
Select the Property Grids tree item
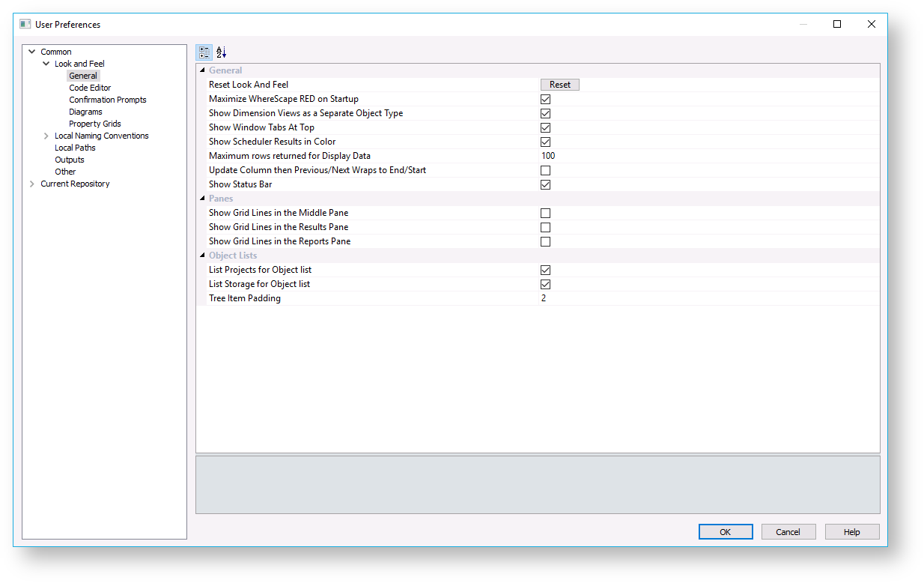(95, 124)
